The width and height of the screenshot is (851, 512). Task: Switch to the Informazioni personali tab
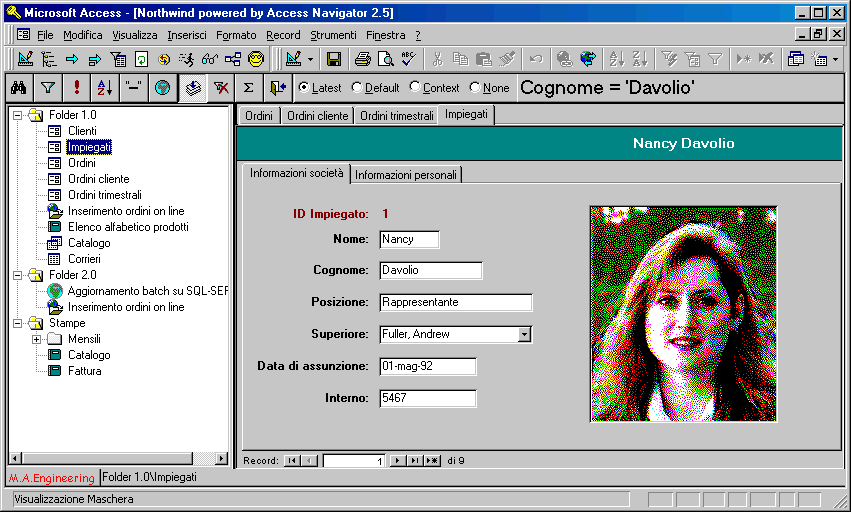[x=406, y=175]
